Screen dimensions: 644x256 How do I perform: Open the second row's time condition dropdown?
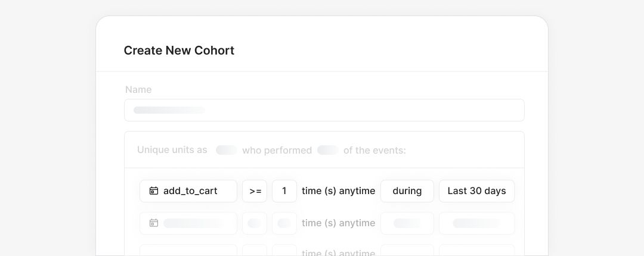[407, 223]
